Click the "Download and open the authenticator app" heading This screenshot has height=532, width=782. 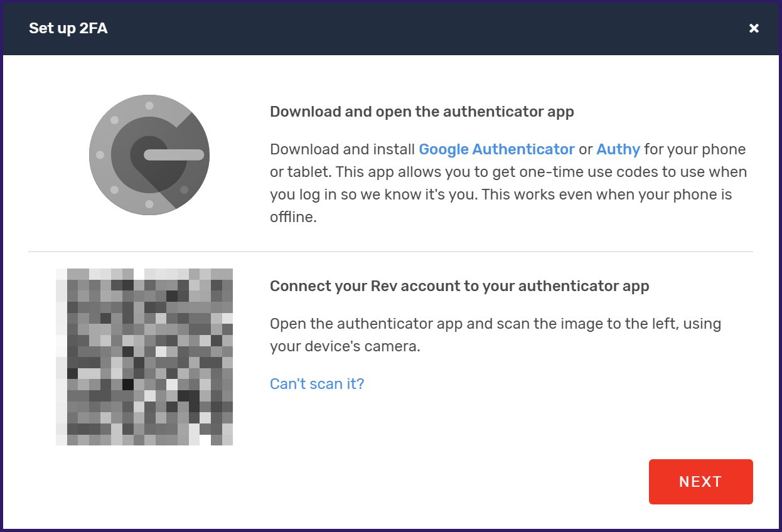point(422,112)
